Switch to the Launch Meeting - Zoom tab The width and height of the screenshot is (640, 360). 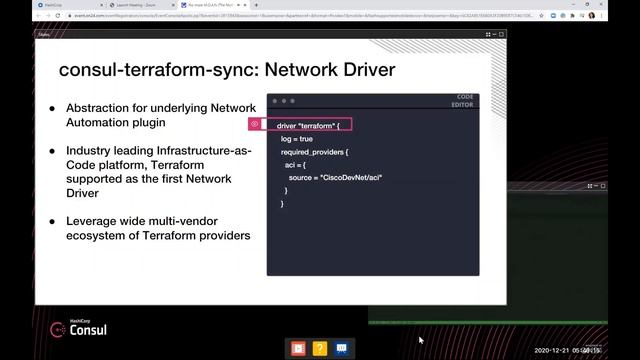[x=142, y=5]
